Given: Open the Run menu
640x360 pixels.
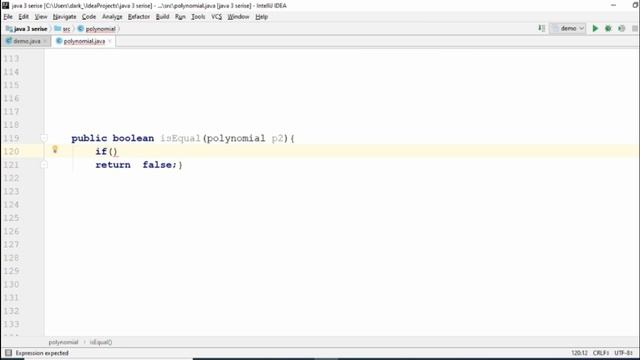Looking at the screenshot, I should click(180, 17).
